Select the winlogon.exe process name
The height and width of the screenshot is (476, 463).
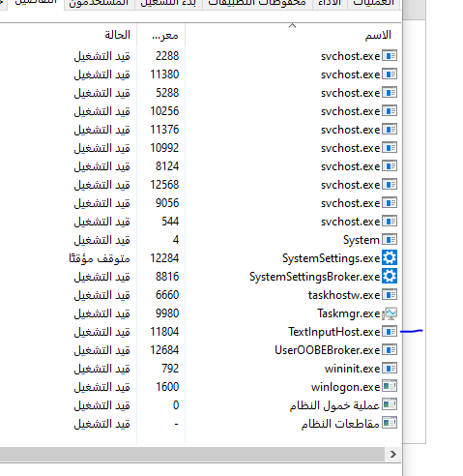pos(345,387)
